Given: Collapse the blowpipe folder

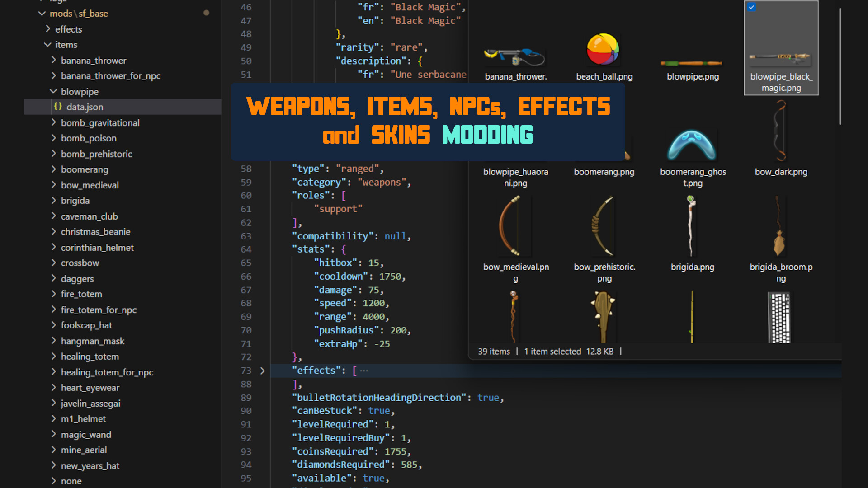Looking at the screenshot, I should click(x=53, y=91).
